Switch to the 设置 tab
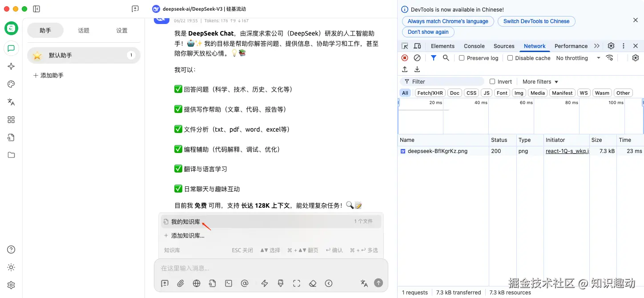644x298 pixels. [x=122, y=30]
